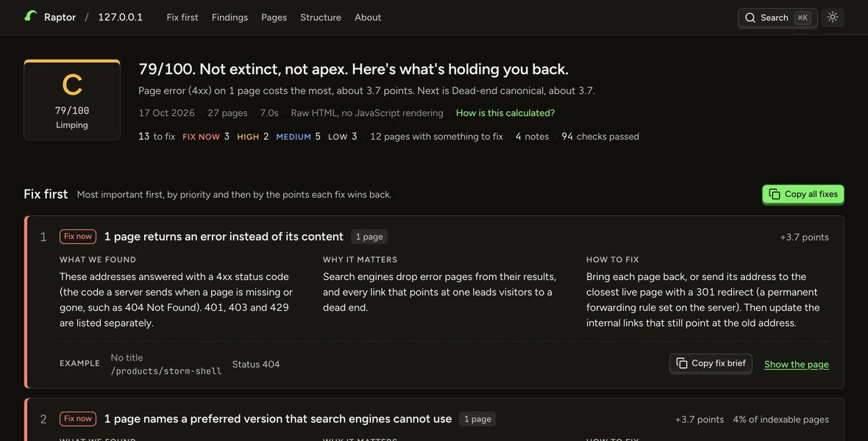The image size is (868, 441).
Task: Click the '1 page' tag on item 2
Action: point(477,419)
